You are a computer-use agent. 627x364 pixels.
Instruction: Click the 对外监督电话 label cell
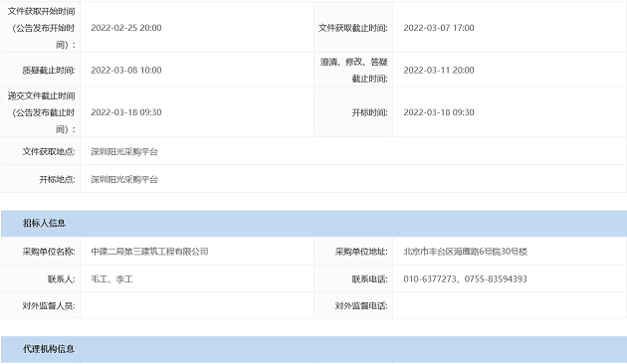coord(353,305)
